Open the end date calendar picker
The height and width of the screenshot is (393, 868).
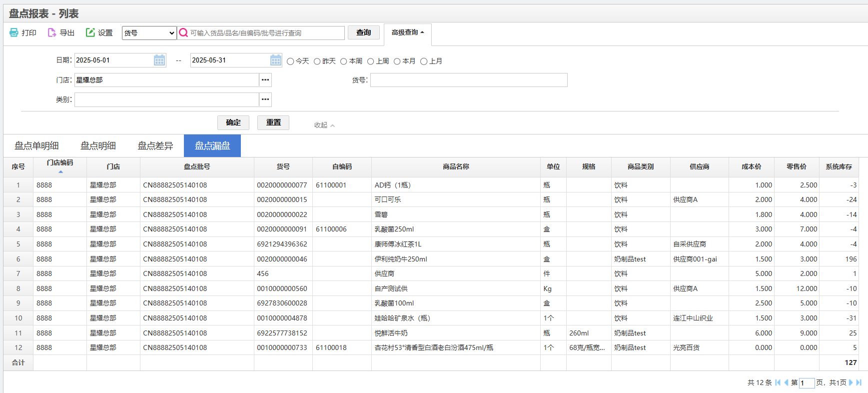(276, 60)
